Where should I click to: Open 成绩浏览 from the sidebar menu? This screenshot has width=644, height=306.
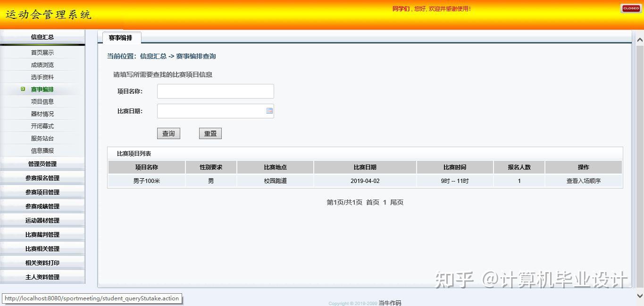pos(42,65)
